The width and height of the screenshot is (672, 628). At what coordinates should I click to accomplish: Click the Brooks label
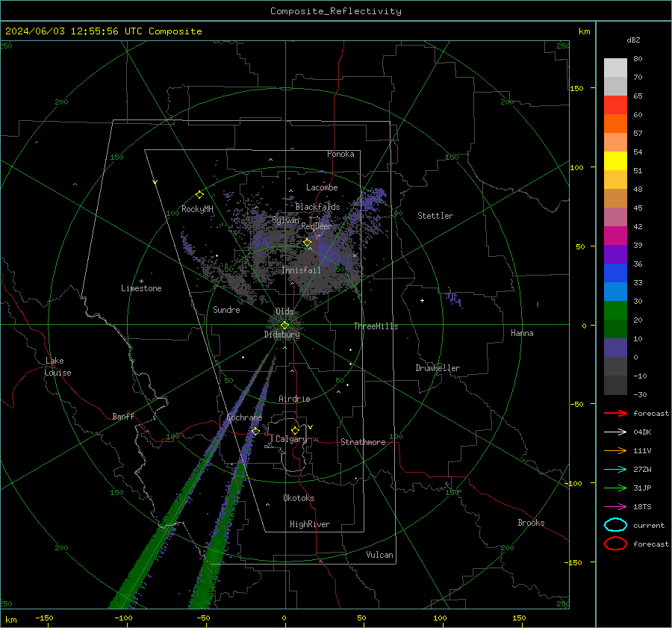coord(531,523)
